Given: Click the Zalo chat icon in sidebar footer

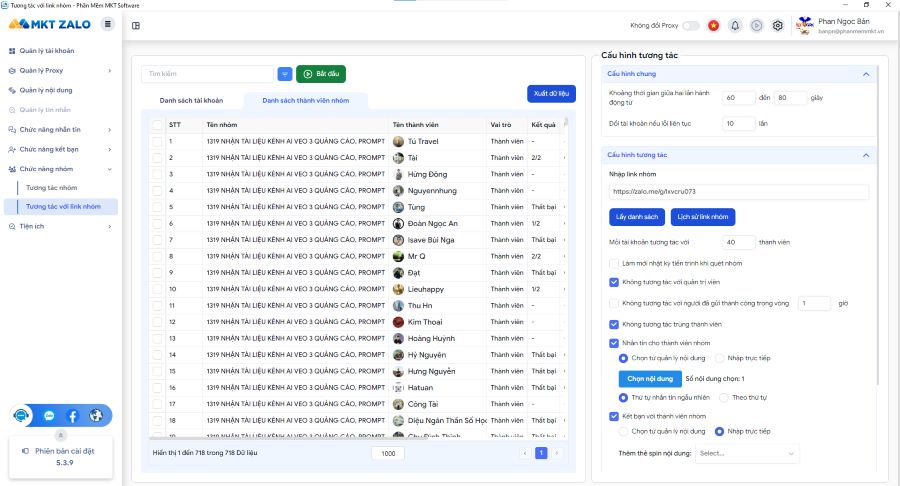Looking at the screenshot, I should 49,415.
